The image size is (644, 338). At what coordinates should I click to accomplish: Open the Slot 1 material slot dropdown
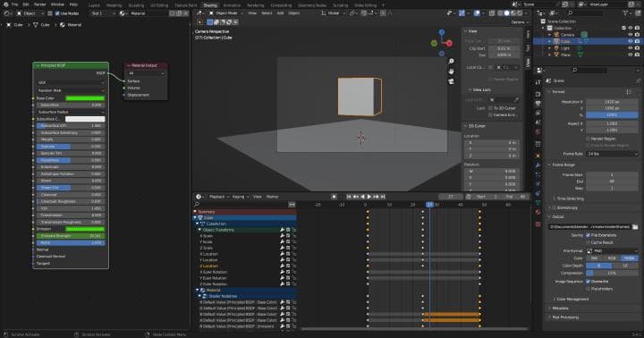(x=103, y=13)
